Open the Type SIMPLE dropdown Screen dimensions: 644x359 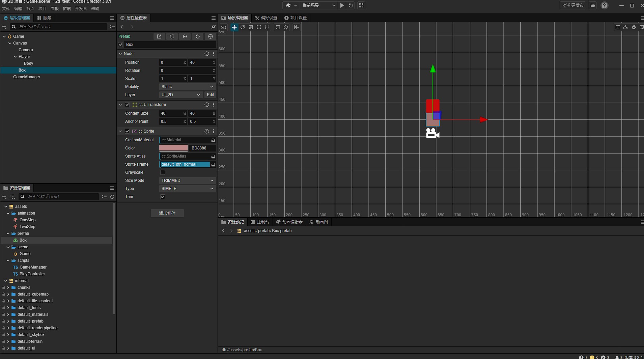coord(187,189)
